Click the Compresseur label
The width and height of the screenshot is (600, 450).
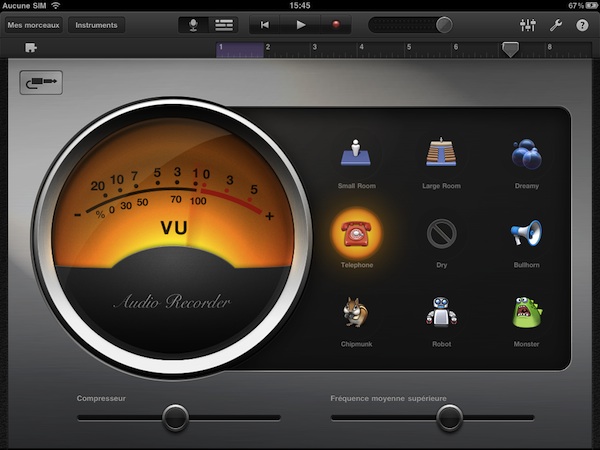click(x=101, y=398)
